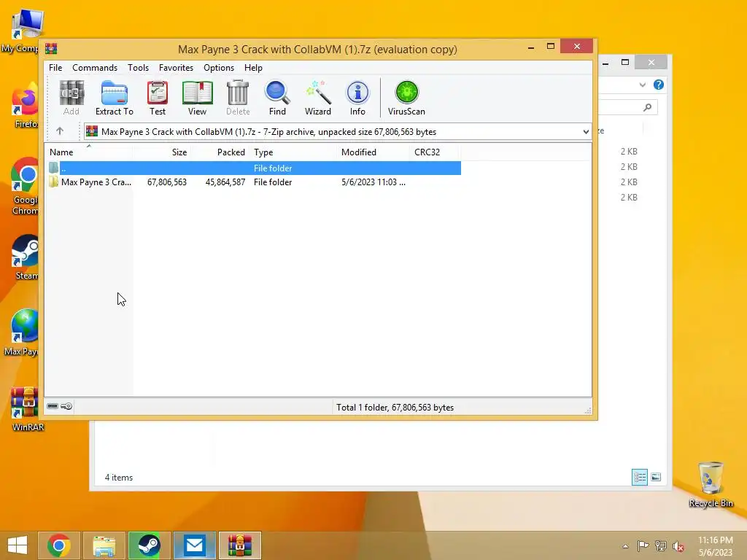Sort by the Packed column header
747x560 pixels.
pyautogui.click(x=220, y=152)
